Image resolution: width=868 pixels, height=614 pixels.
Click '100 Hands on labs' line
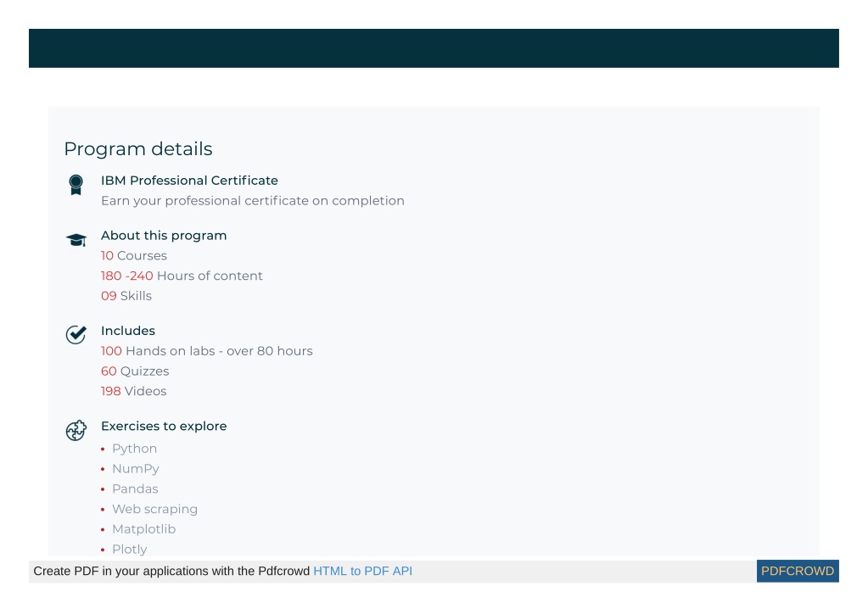click(x=206, y=351)
